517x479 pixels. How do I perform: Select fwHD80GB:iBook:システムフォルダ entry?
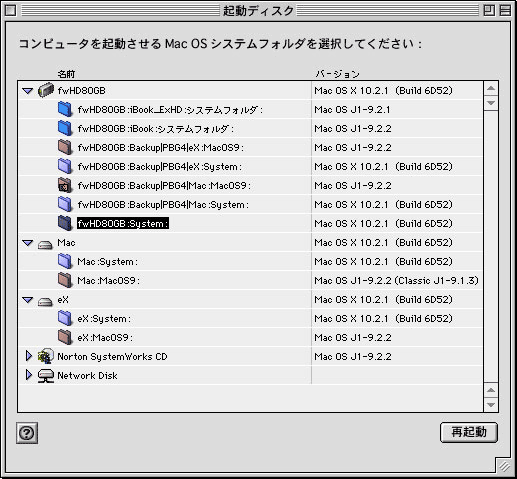(x=155, y=129)
